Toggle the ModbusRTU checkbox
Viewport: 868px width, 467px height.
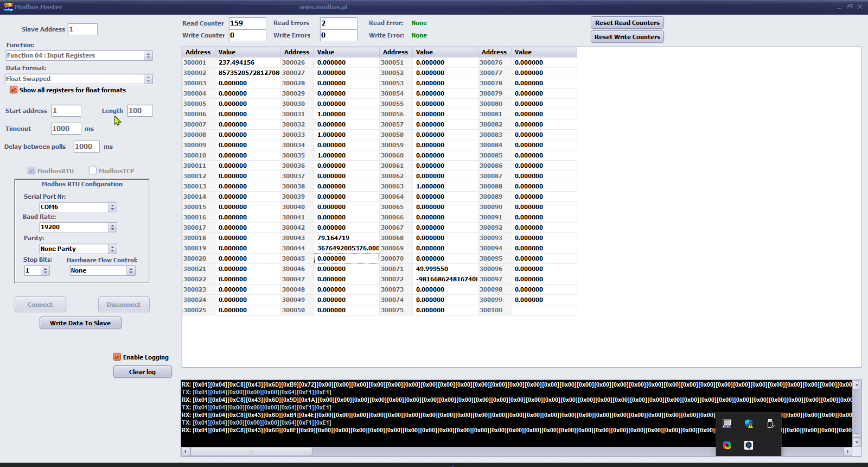(31, 171)
